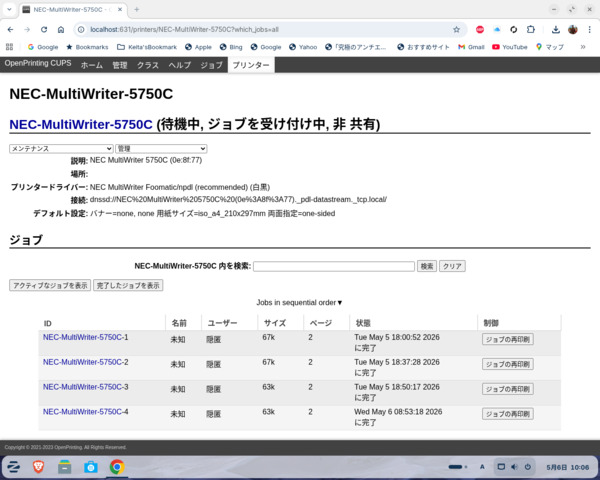Viewport: 600px width, 480px height.
Task: Reload the current page
Action: [x=44, y=29]
